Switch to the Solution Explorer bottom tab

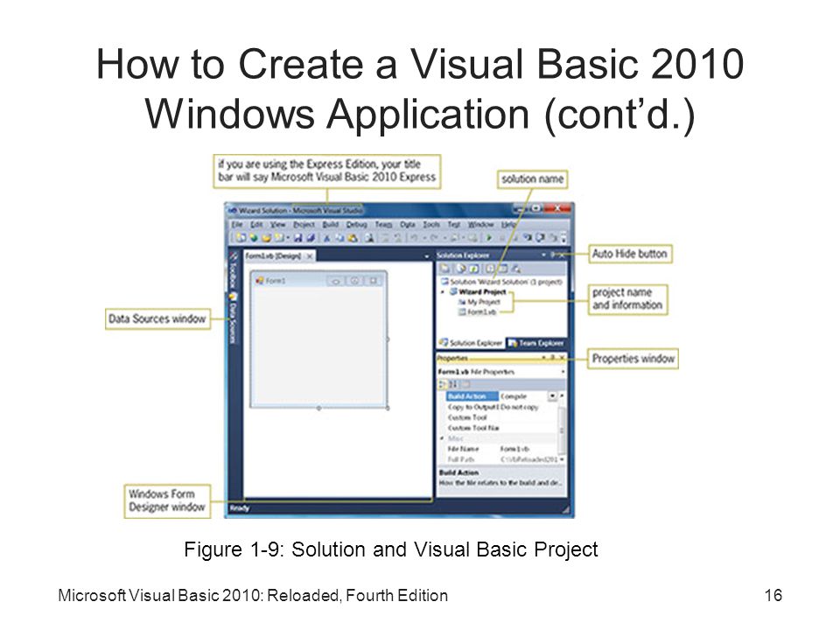click(x=471, y=343)
